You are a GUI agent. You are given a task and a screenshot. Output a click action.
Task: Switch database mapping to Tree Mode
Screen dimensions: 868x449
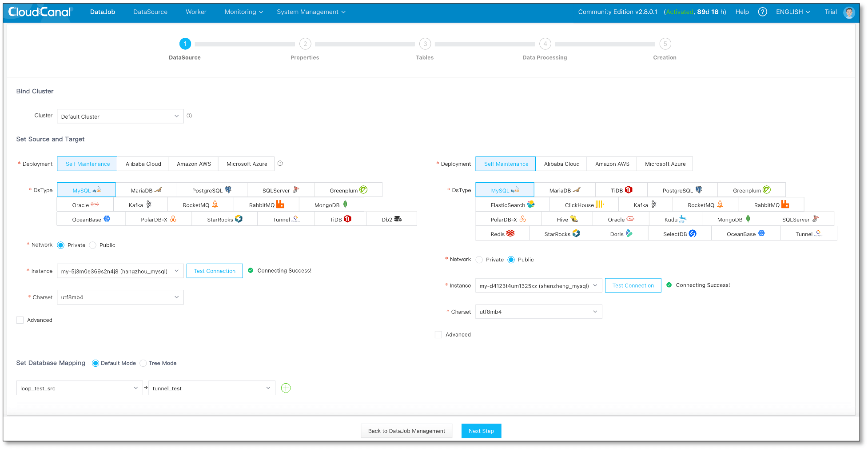[x=143, y=363]
